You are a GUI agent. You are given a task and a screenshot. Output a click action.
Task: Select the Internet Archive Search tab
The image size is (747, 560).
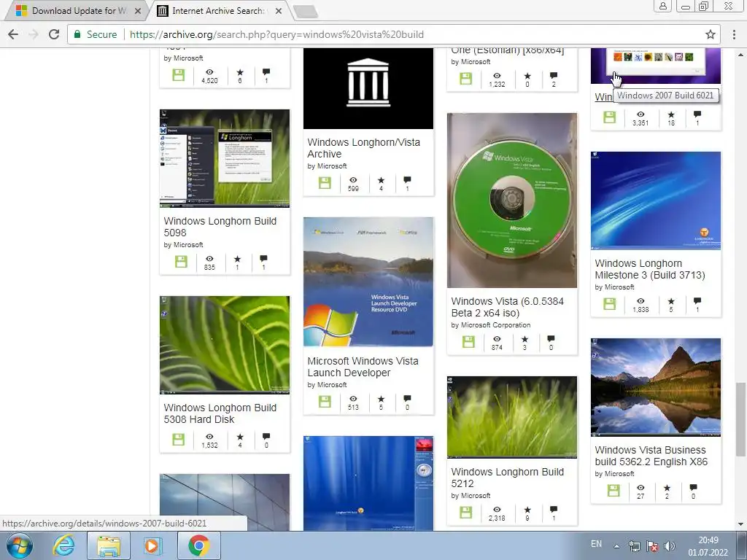coord(217,10)
